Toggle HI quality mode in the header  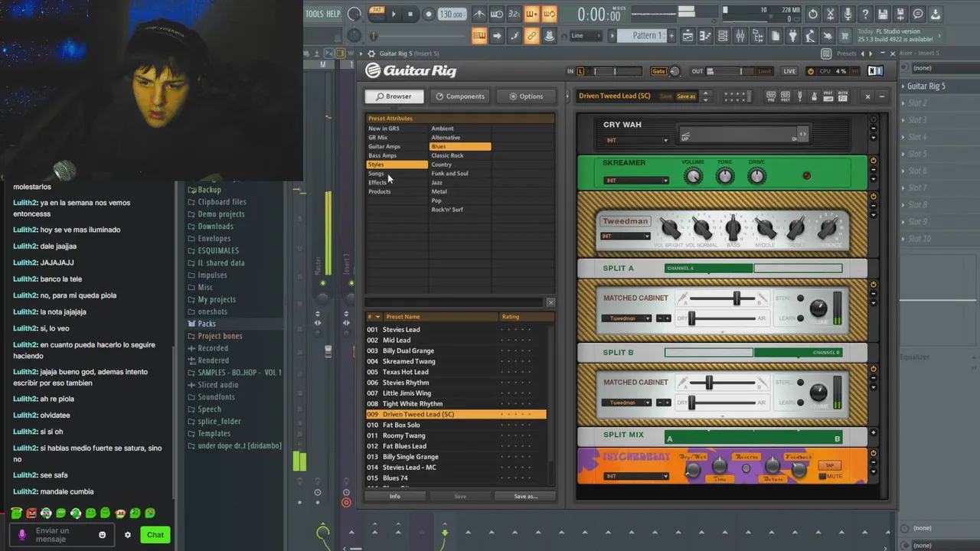(x=854, y=71)
